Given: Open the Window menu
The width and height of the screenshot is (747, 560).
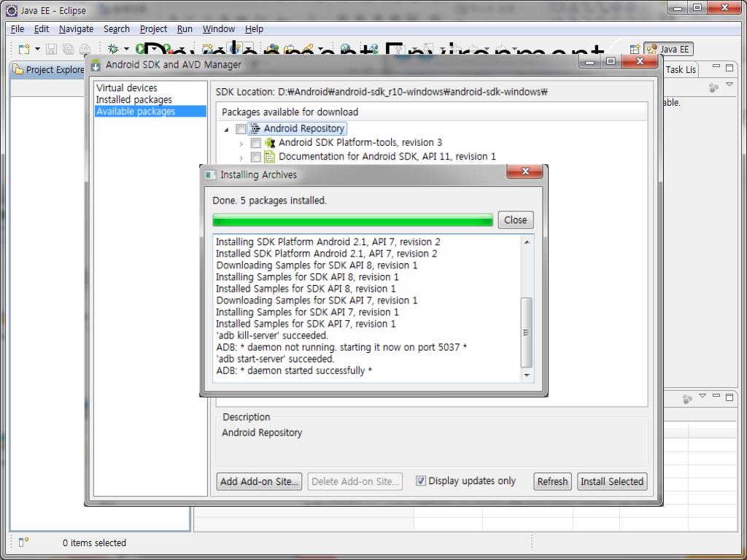Looking at the screenshot, I should click(219, 29).
